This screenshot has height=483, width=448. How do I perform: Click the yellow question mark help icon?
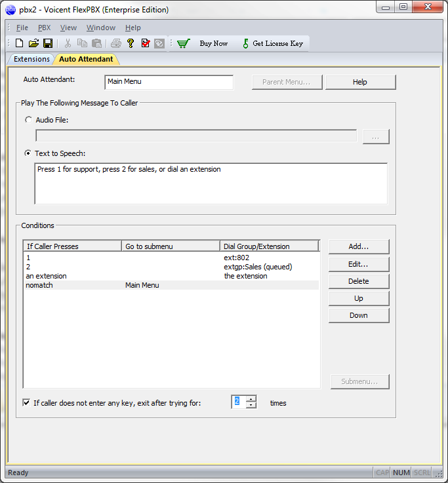pos(131,43)
